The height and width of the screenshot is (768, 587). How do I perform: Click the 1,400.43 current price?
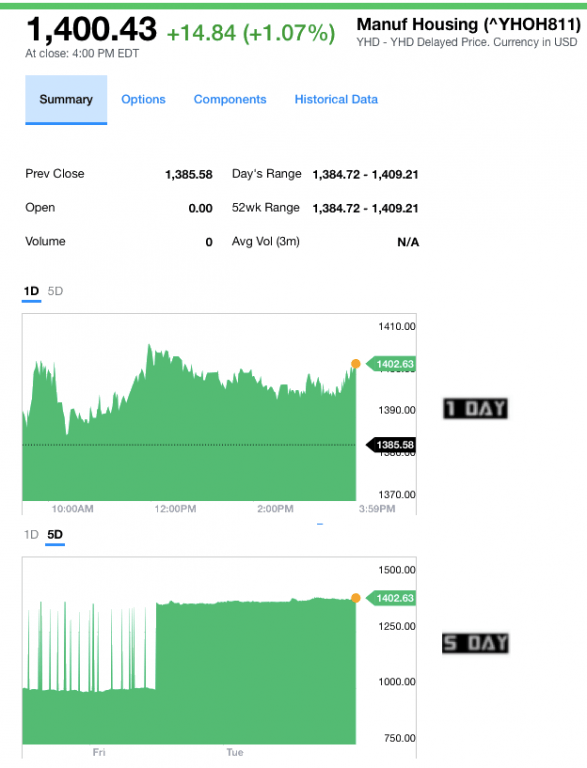[x=92, y=29]
